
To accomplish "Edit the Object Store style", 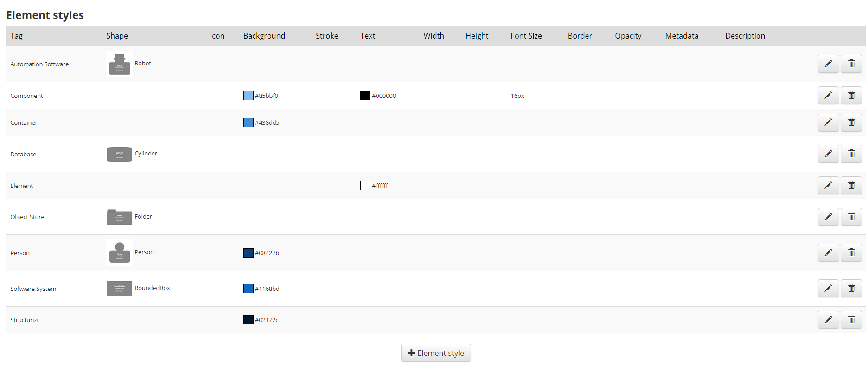I will (828, 217).
